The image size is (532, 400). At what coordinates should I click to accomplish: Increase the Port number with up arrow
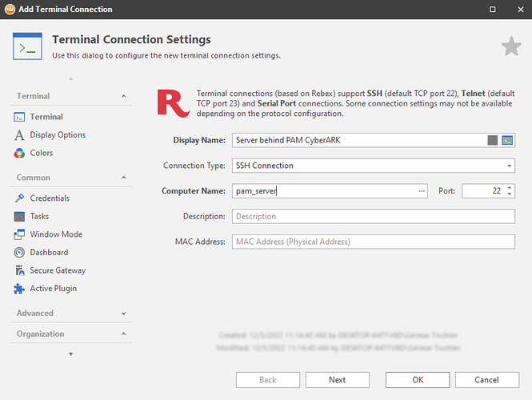point(510,188)
